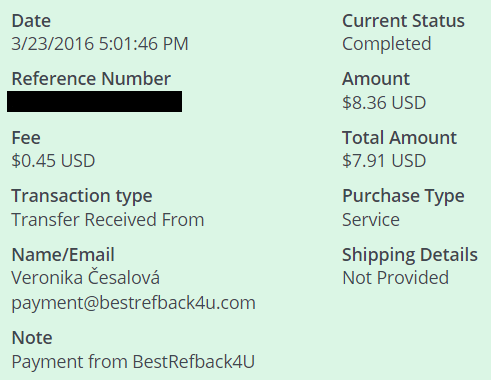This screenshot has height=380, width=491.
Task: Click the Note label
Action: coord(32,338)
